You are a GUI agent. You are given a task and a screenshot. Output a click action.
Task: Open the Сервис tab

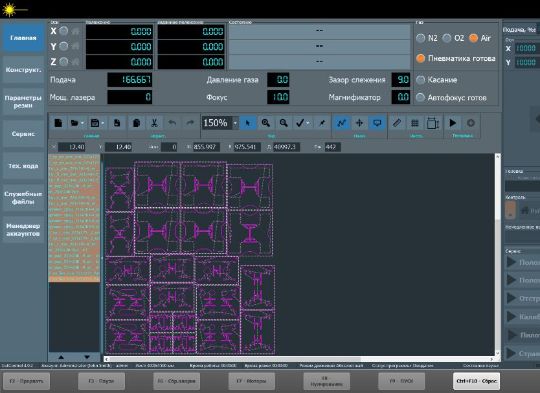coord(23,134)
